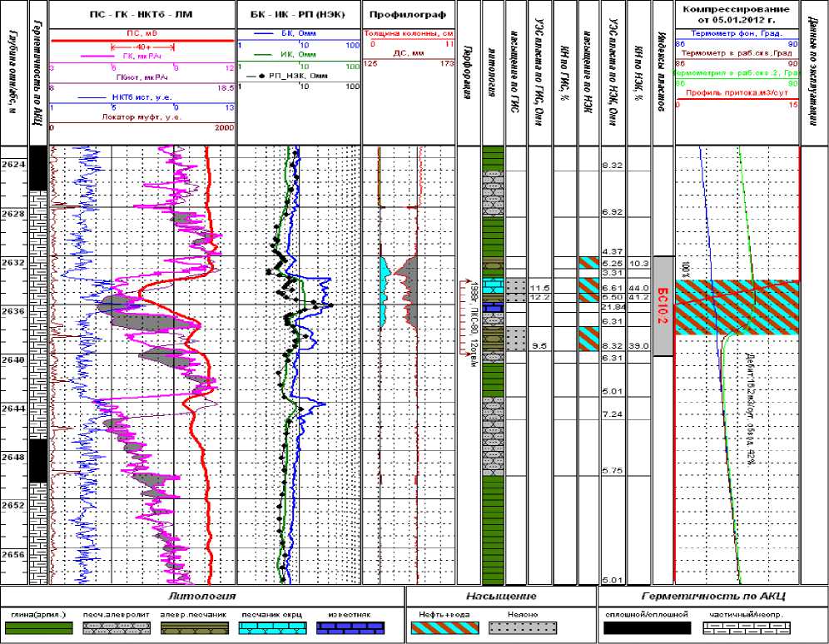The width and height of the screenshot is (829, 644).
Task: Click the vertical Перфорация column header
Action: [469, 73]
